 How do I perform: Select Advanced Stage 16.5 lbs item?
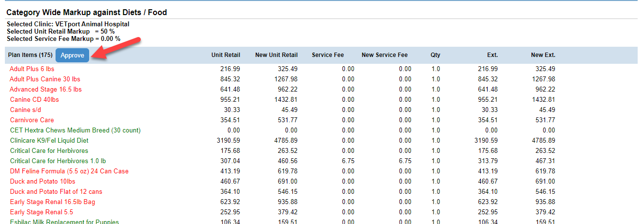tap(46, 90)
